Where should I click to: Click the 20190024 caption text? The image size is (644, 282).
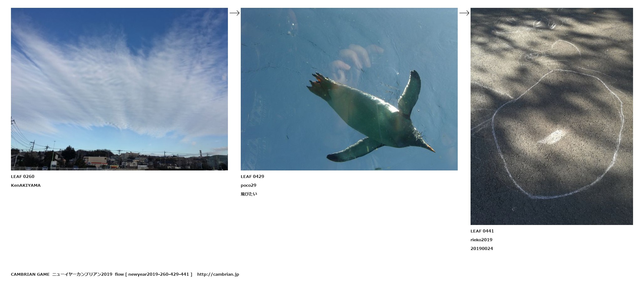[x=482, y=248]
